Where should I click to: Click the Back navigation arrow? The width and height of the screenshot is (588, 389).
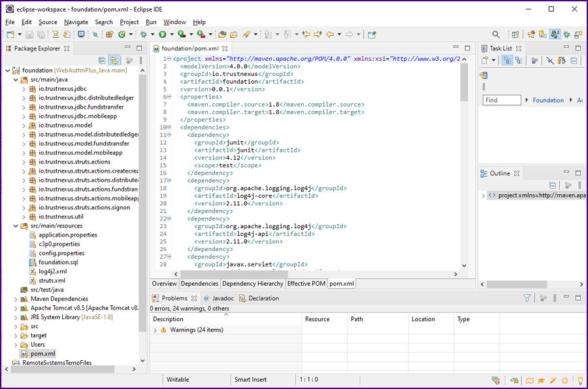coord(330,35)
